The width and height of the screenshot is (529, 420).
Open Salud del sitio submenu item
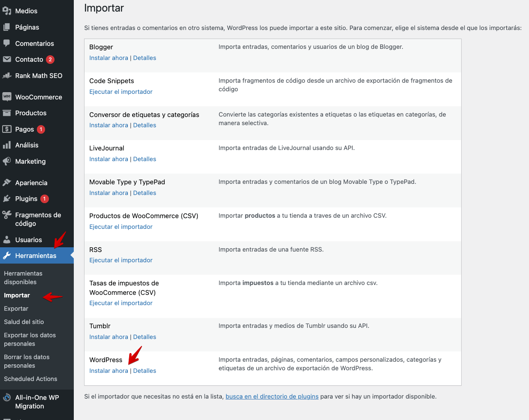point(24,322)
